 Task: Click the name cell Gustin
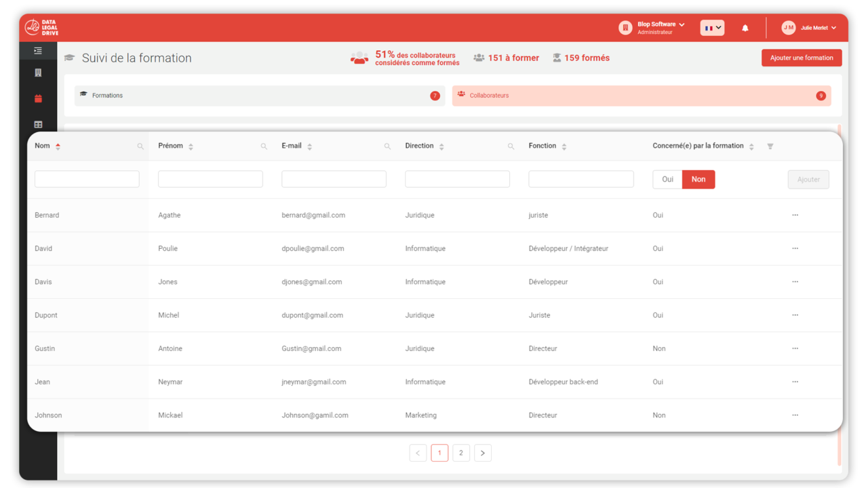click(45, 348)
